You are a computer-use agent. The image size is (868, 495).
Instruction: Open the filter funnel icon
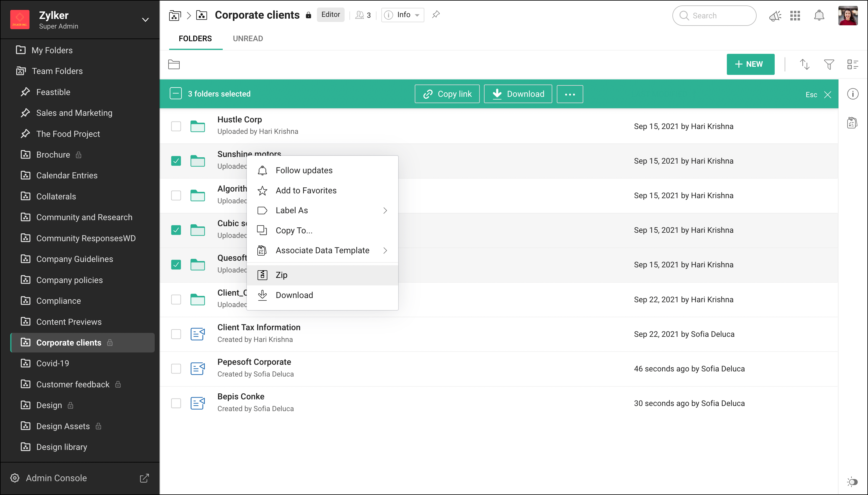[829, 64]
